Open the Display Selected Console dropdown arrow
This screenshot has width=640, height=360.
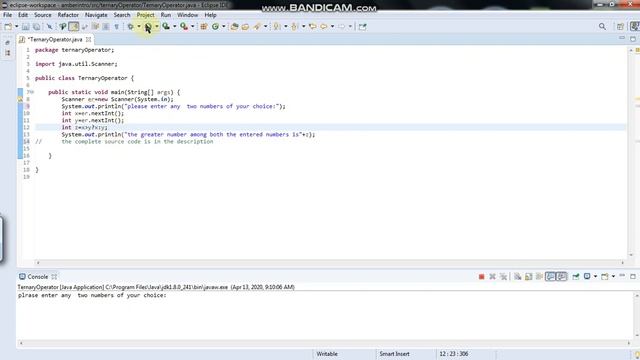point(596,277)
